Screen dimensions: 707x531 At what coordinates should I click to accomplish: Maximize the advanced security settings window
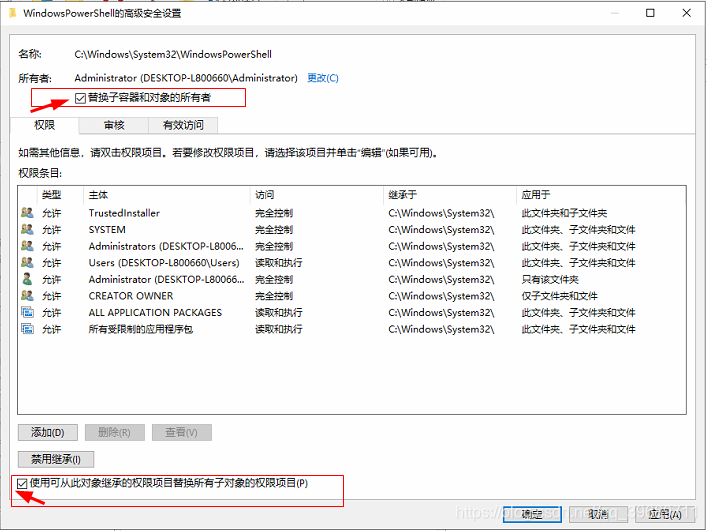650,13
